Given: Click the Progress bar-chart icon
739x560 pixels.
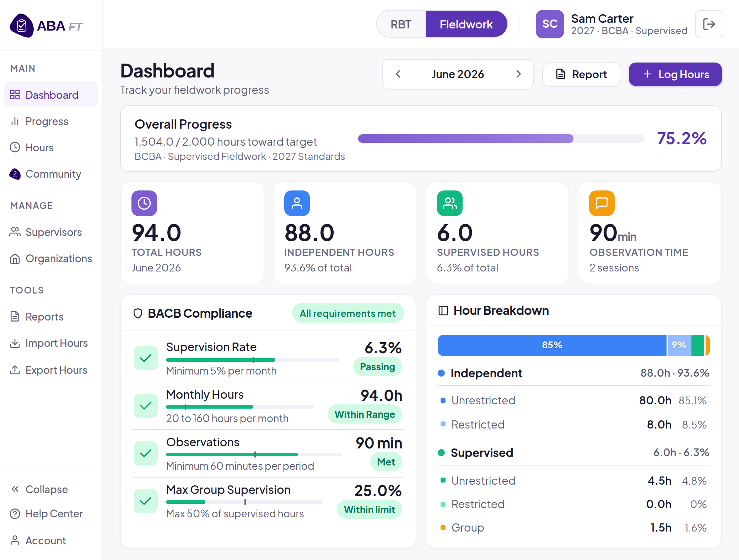Looking at the screenshot, I should (15, 121).
